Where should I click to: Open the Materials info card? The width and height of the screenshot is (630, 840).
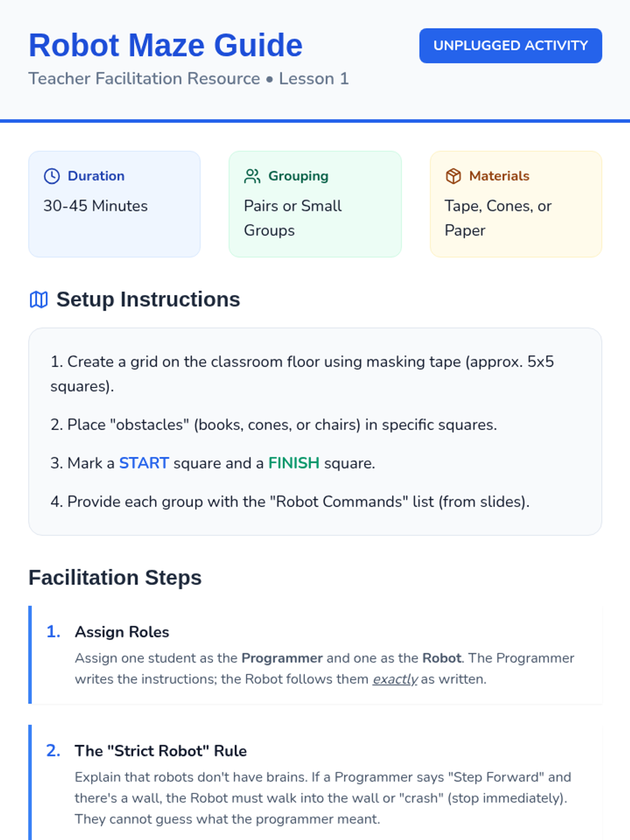(x=516, y=204)
